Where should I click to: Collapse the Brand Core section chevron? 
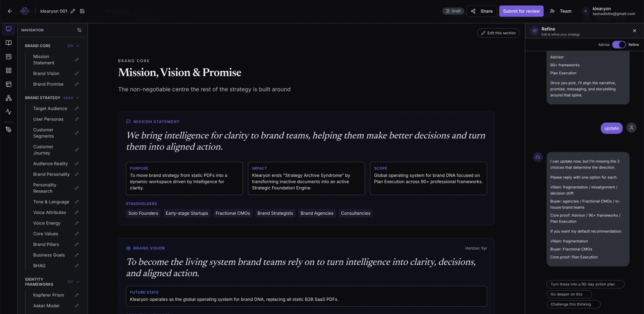tap(78, 46)
